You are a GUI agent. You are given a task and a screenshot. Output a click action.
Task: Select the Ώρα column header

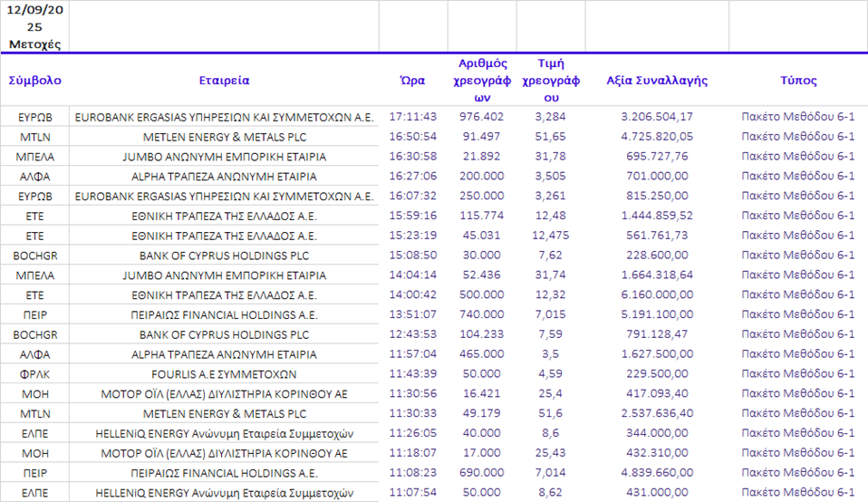click(x=413, y=80)
